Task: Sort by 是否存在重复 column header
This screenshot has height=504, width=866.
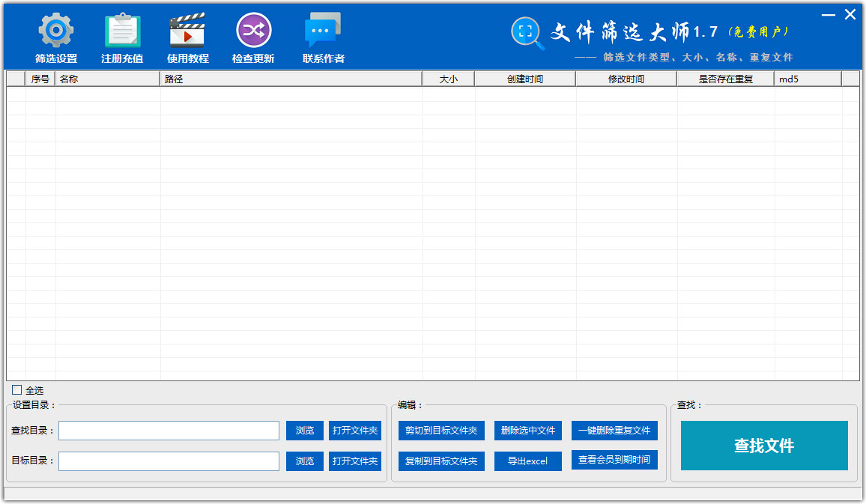Action: click(x=725, y=79)
